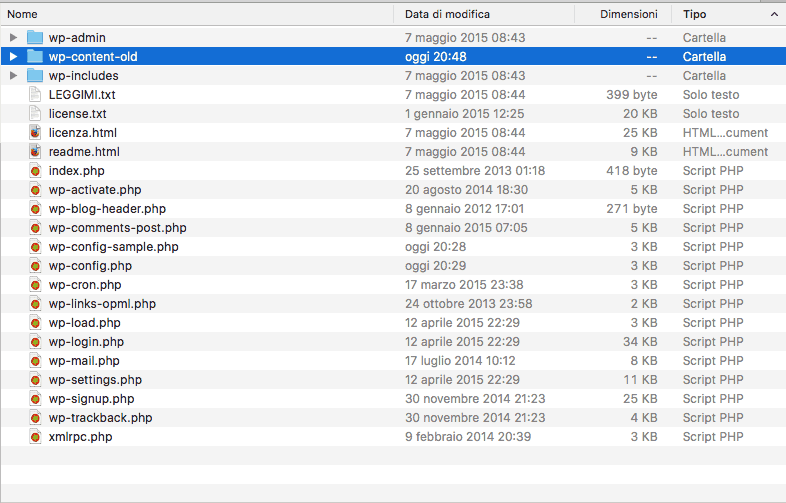Click the wp-includes folder icon
This screenshot has height=503, width=786.
[x=35, y=75]
